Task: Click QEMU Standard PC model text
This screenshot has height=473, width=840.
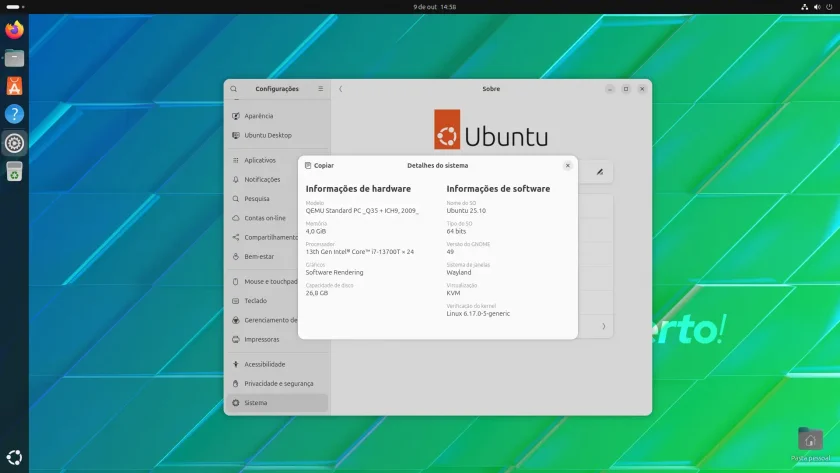Action: click(x=362, y=211)
